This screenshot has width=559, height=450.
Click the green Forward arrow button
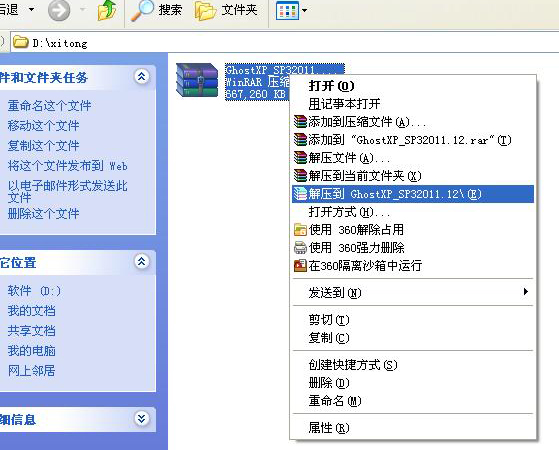[59, 10]
